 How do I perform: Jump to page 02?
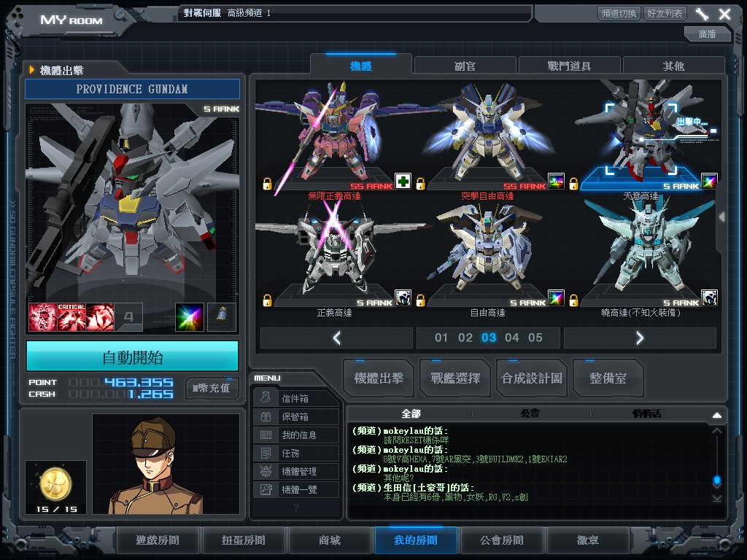(465, 338)
